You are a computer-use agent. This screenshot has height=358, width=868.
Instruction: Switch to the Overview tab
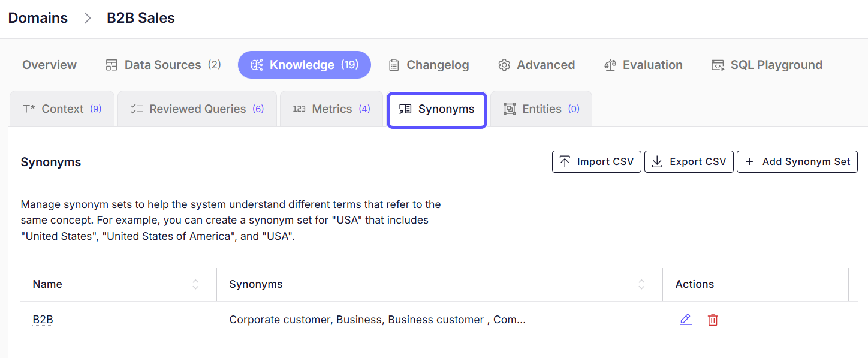coord(49,64)
